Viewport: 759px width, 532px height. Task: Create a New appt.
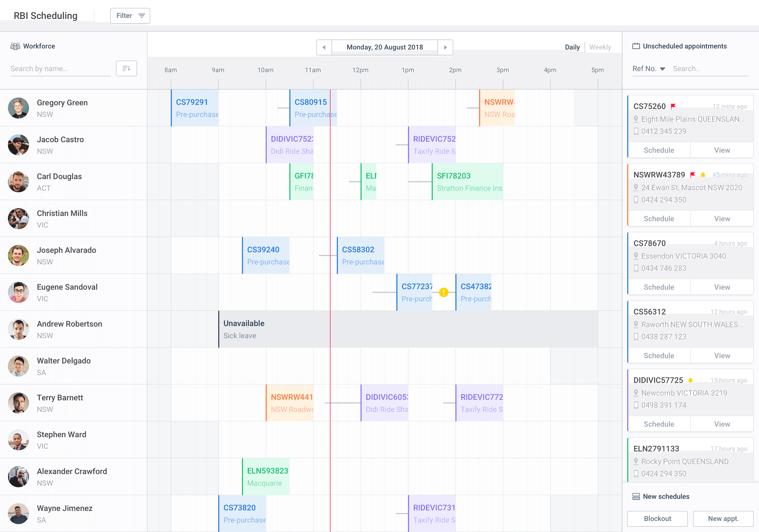(723, 519)
